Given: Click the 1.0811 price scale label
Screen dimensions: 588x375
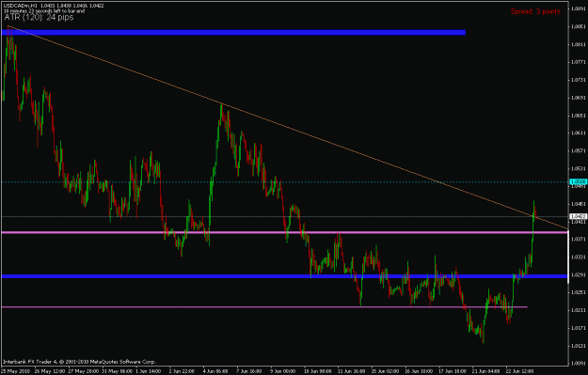Looking at the screenshot, I should click(x=579, y=44).
